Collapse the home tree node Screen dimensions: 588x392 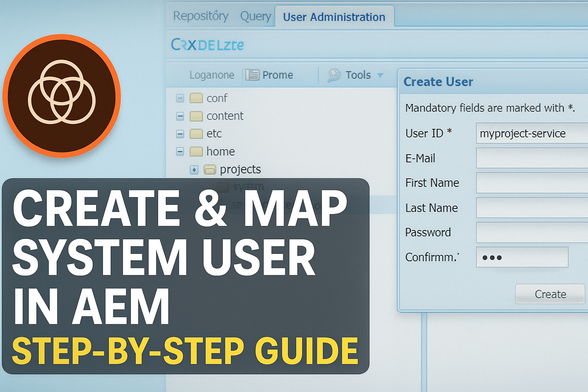180,152
